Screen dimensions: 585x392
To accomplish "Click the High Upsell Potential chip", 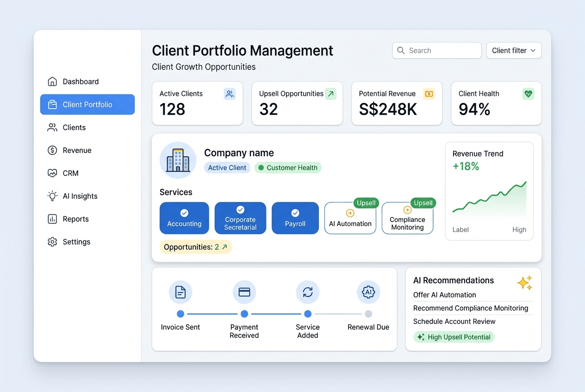I will tap(454, 337).
